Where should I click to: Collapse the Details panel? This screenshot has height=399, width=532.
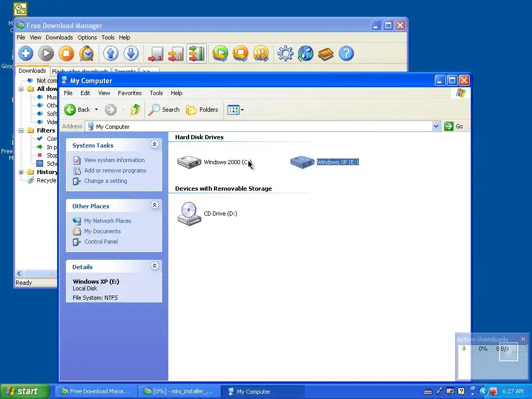click(x=154, y=266)
